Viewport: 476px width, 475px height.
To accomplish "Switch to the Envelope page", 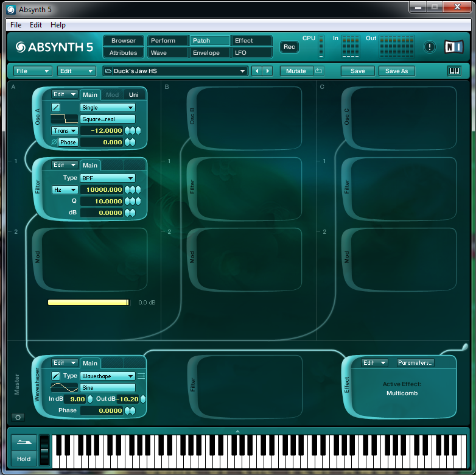I will (209, 53).
